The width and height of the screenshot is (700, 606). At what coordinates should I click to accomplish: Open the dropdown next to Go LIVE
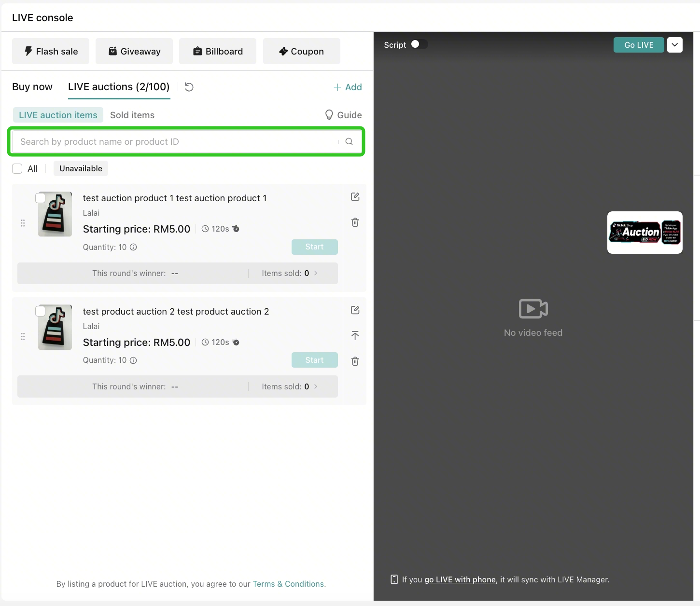[x=675, y=45]
